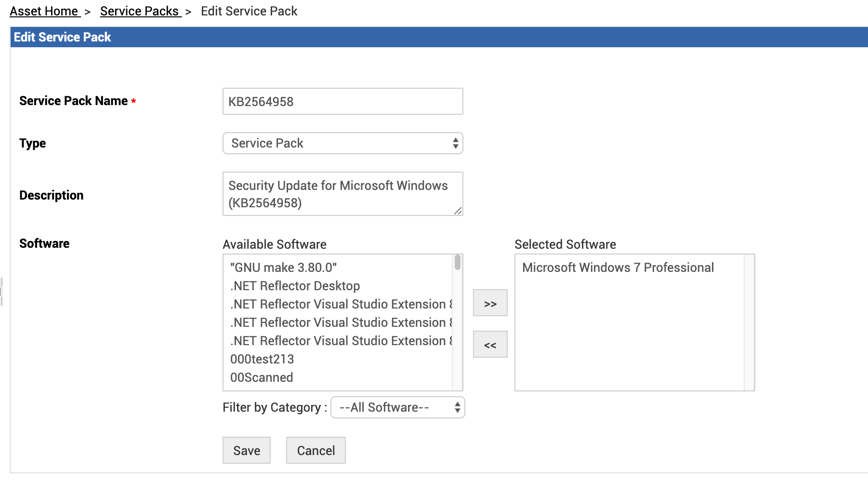This screenshot has width=868, height=483.
Task: Choose 000test213 from Available Software
Action: point(262,359)
